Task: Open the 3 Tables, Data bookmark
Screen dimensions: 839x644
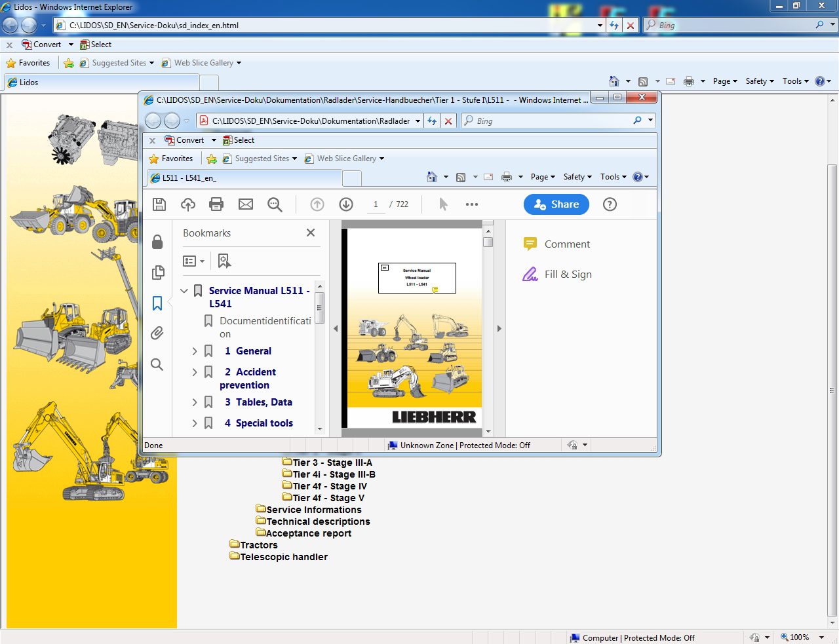Action: (258, 402)
